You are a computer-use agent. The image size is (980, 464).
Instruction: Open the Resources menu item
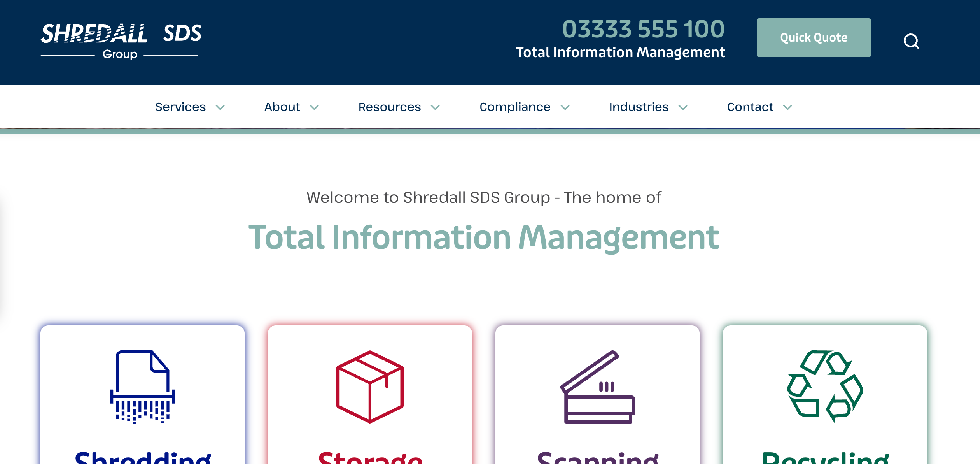coord(390,107)
